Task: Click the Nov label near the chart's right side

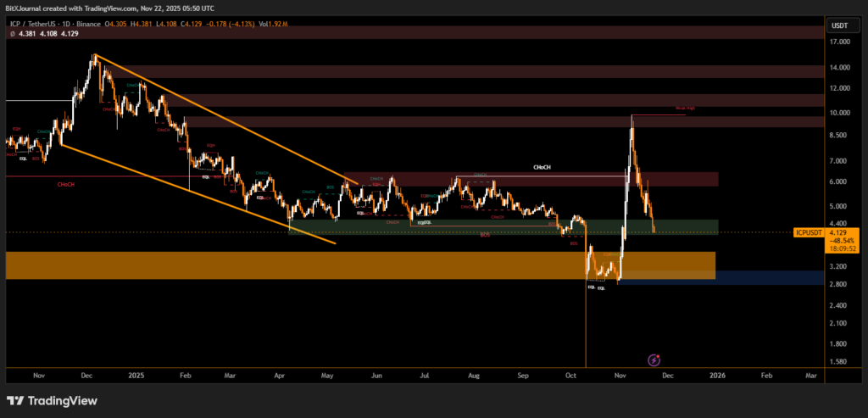Action: [621, 374]
